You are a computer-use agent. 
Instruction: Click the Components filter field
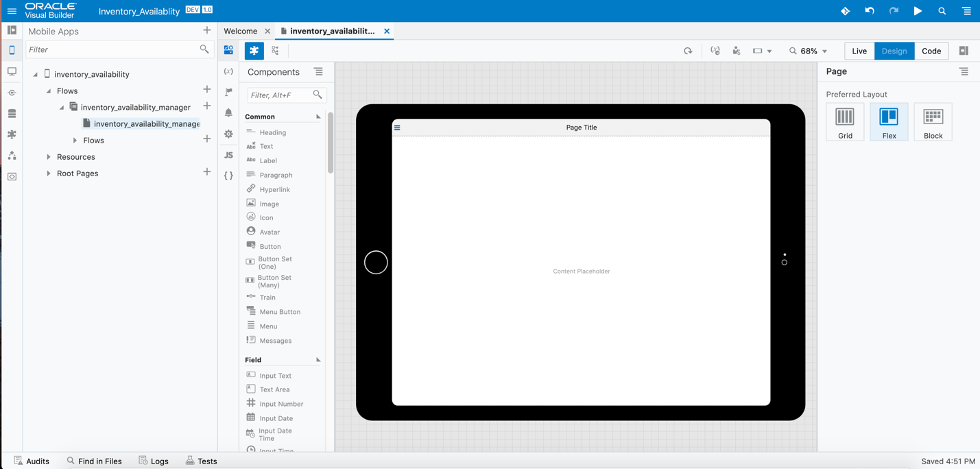click(x=287, y=95)
